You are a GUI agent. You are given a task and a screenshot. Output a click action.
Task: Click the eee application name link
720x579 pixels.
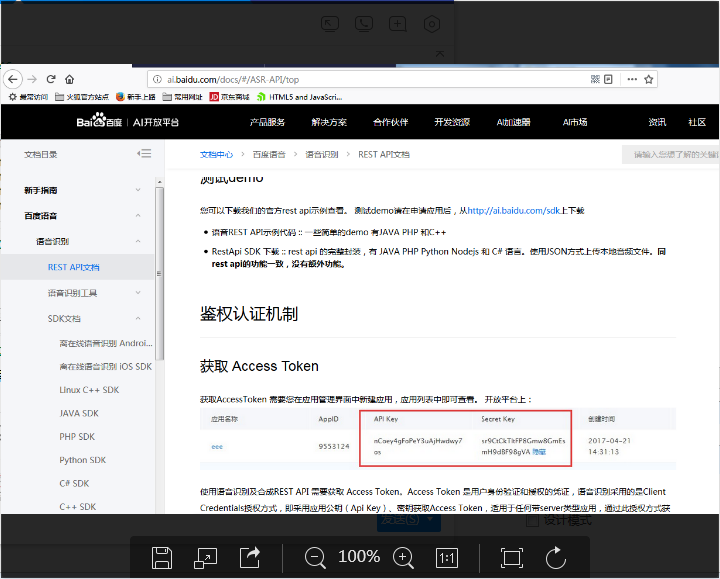(x=217, y=446)
